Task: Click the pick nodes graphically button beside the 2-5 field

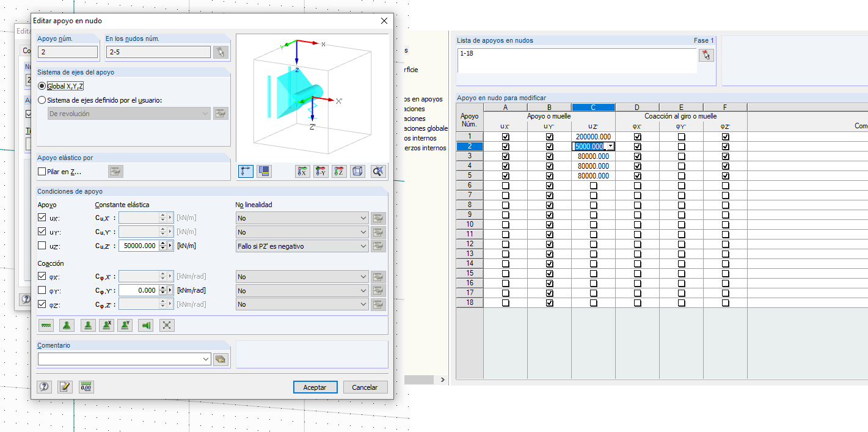Action: [x=221, y=52]
